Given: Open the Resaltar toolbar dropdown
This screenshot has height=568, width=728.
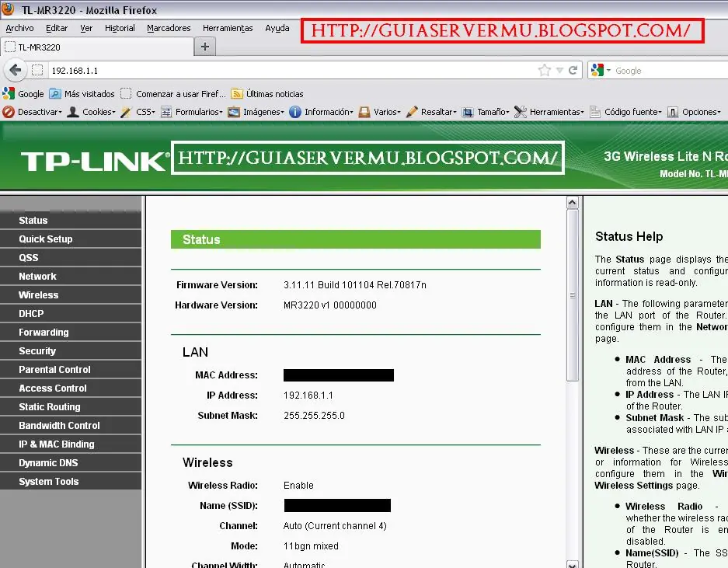Looking at the screenshot, I should point(431,112).
